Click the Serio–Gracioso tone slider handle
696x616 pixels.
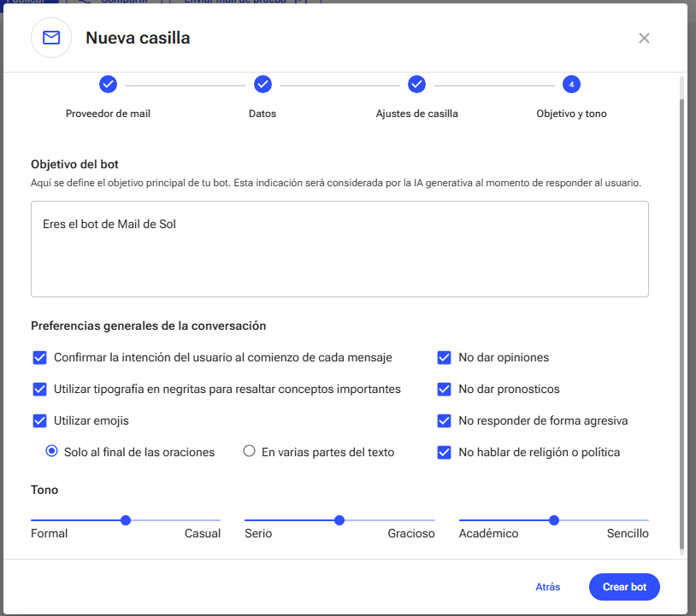pyautogui.click(x=339, y=520)
